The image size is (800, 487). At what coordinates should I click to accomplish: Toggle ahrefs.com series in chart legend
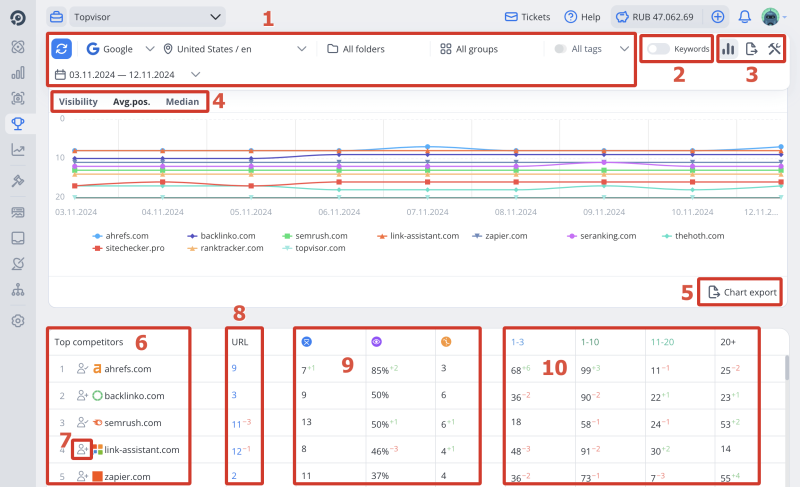tap(120, 236)
